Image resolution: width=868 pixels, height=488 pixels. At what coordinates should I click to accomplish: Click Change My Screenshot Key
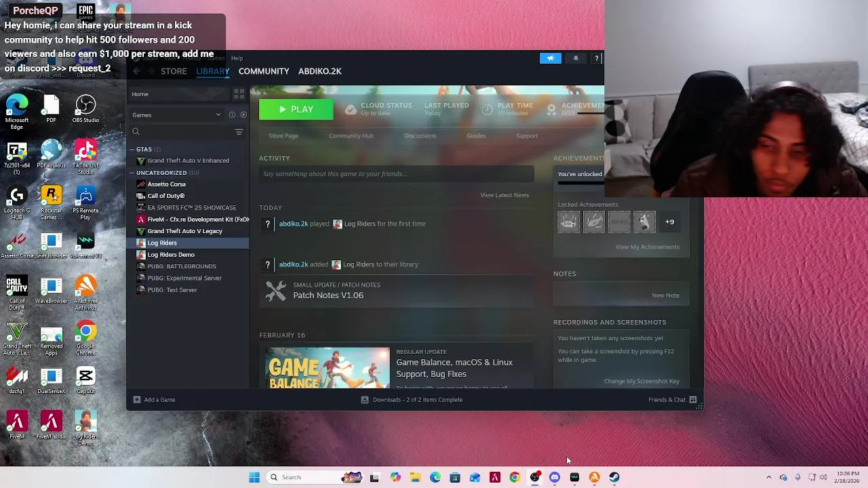pos(642,381)
